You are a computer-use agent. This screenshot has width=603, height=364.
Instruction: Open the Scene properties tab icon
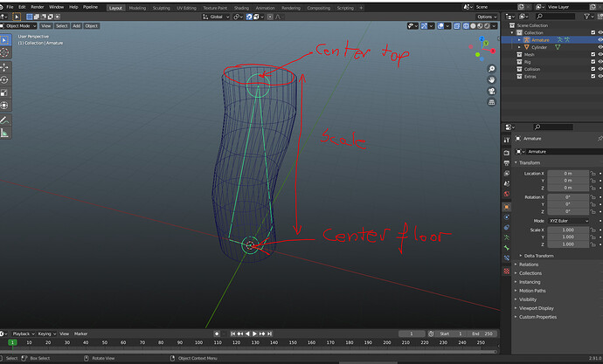pyautogui.click(x=507, y=183)
